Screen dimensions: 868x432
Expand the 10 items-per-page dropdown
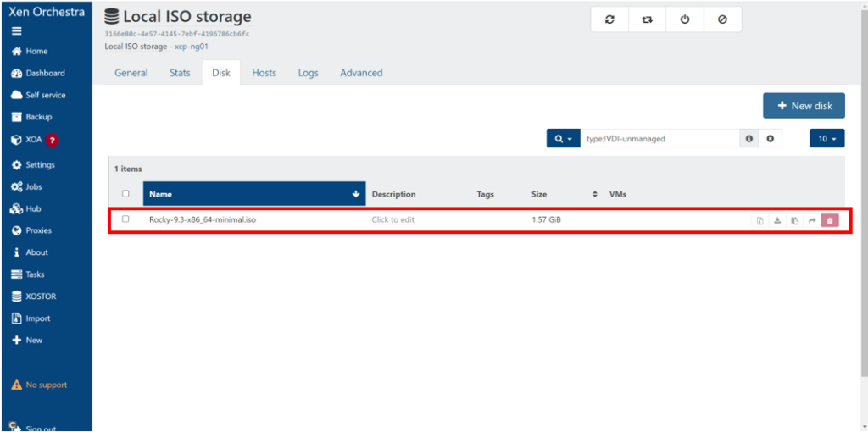827,139
